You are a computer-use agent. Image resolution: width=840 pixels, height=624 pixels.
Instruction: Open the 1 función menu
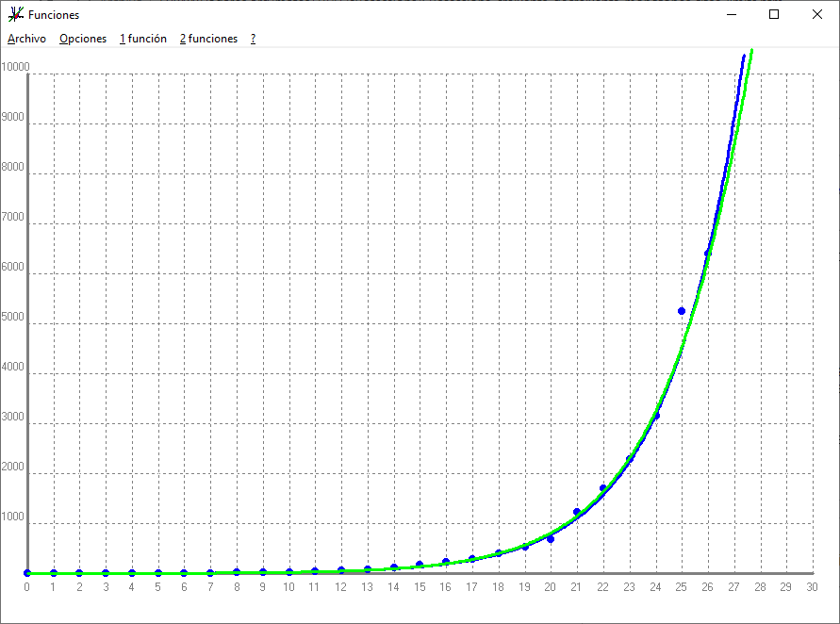143,39
